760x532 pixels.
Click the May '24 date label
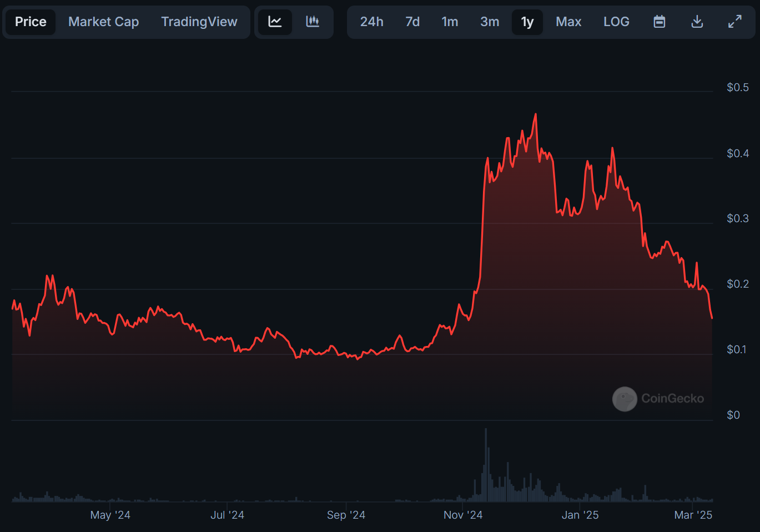point(110,515)
